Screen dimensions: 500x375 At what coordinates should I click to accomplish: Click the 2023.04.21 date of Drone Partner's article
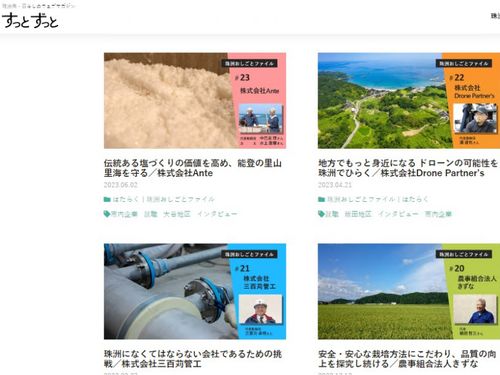pyautogui.click(x=335, y=185)
